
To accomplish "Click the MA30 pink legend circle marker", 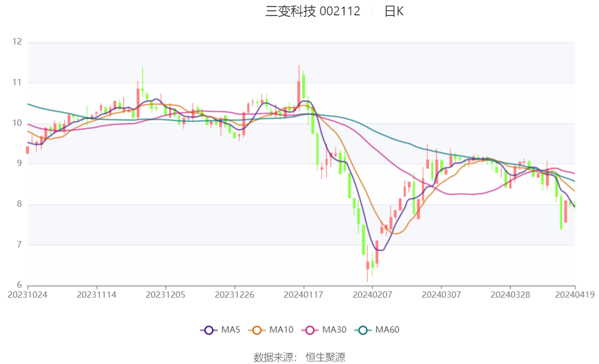I will tap(310, 330).
